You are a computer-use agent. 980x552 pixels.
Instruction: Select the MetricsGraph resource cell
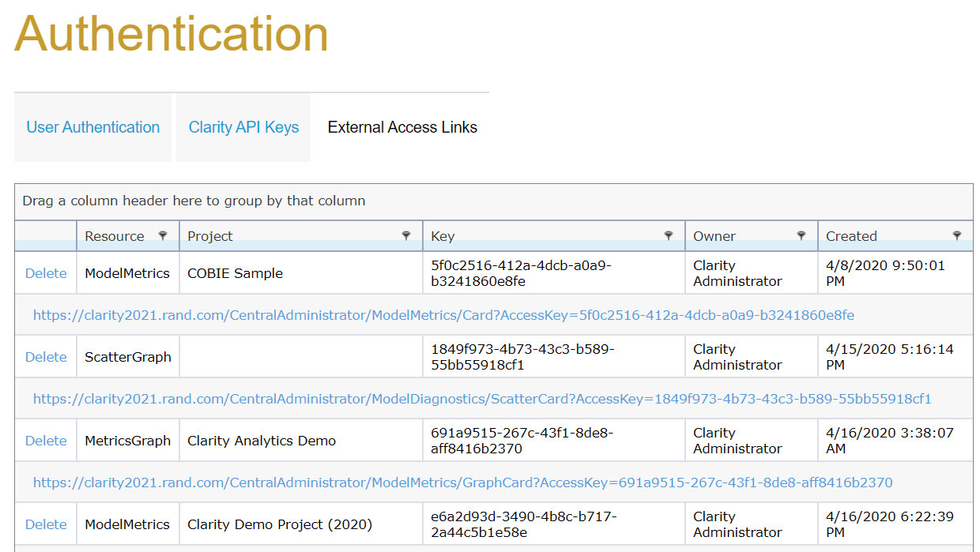tap(128, 441)
